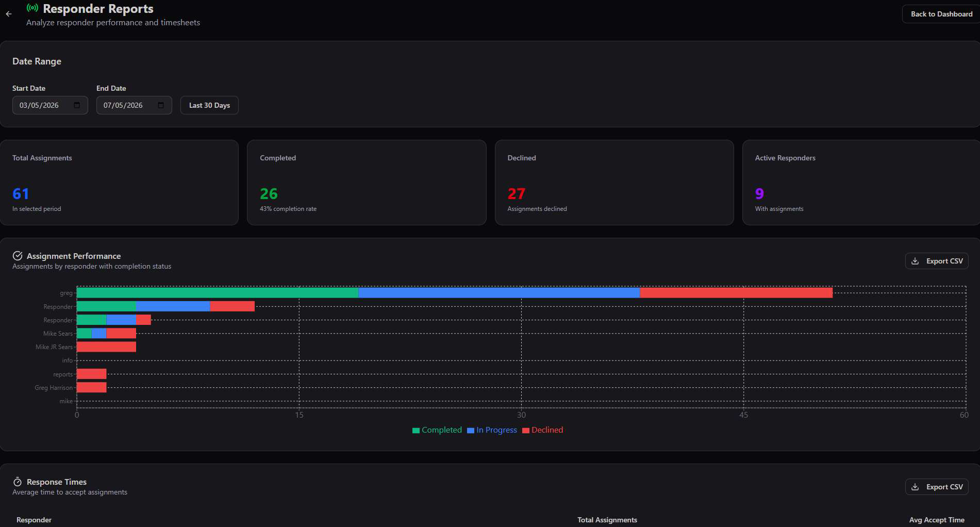Click the Response Times stopwatch icon
Screen dimensions: 980x527
(18, 482)
